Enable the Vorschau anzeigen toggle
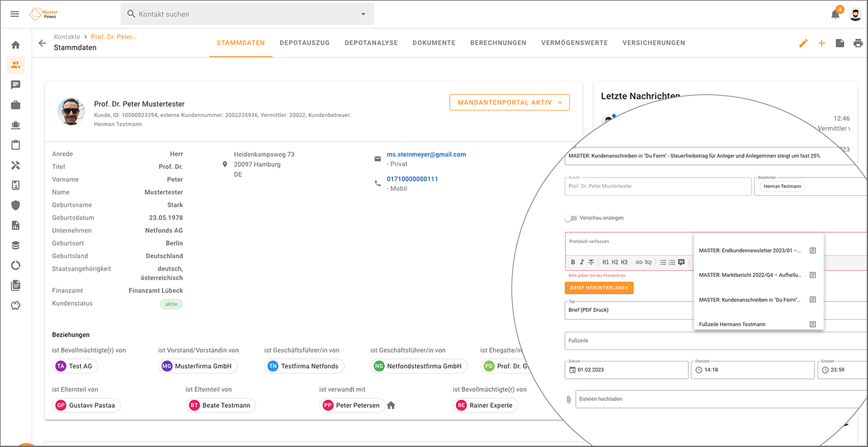 coord(571,217)
